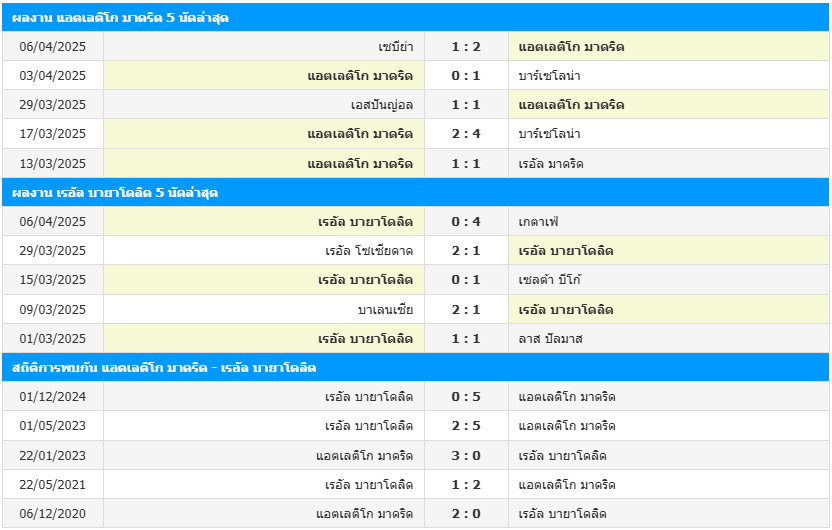Viewport: 832px width, 530px height.
Task: Click the date 01/05/2023 cell
Action: pos(53,426)
